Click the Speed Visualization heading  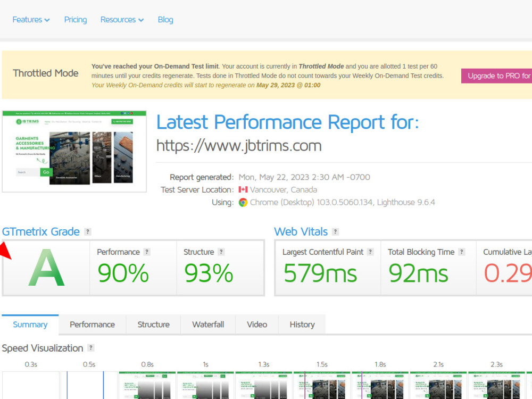(x=43, y=348)
